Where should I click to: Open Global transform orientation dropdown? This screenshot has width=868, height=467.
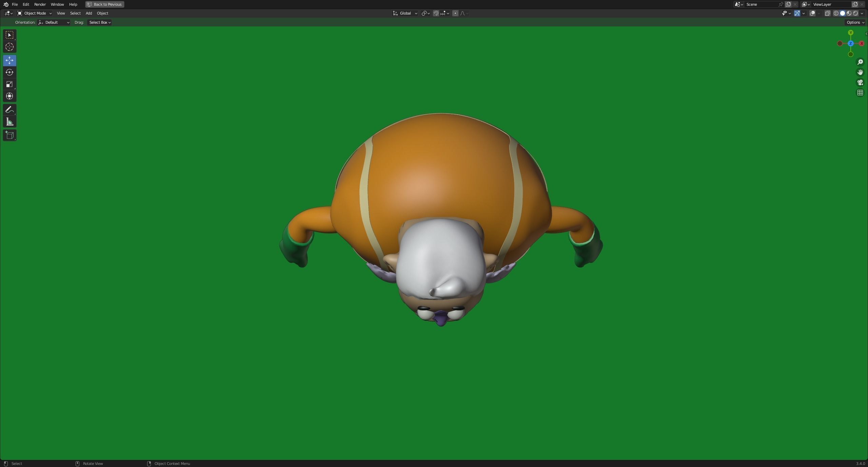click(x=405, y=13)
